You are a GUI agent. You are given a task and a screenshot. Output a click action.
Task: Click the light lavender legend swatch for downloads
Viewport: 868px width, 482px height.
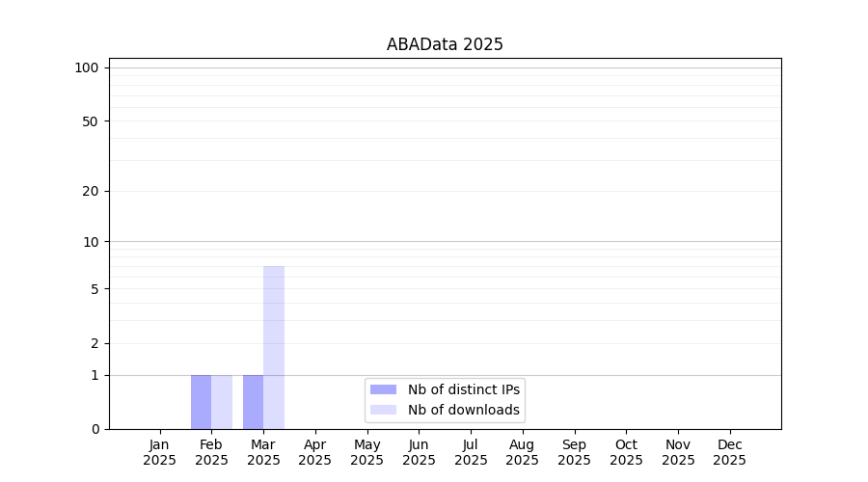tap(383, 410)
